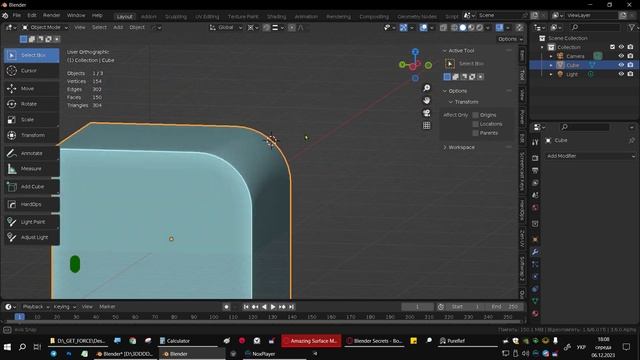The height and width of the screenshot is (360, 640).
Task: Open the viewport Options dropdown
Action: point(510,39)
